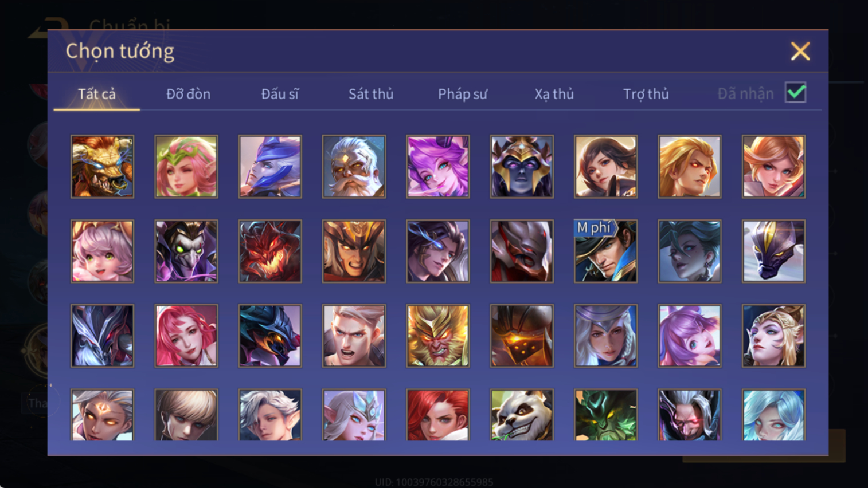Close the 'Chọn tướng' dialog
This screenshot has height=488, width=868.
pos(800,51)
